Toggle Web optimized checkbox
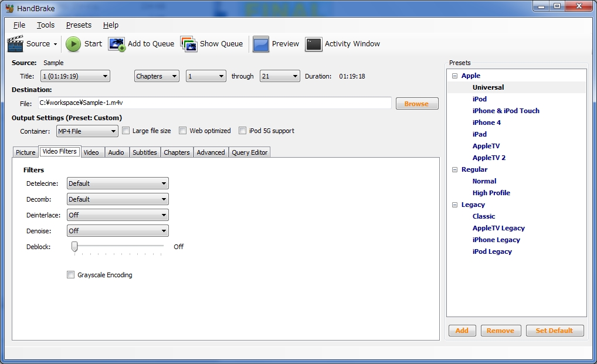Screen dimensions: 597x364 183,131
